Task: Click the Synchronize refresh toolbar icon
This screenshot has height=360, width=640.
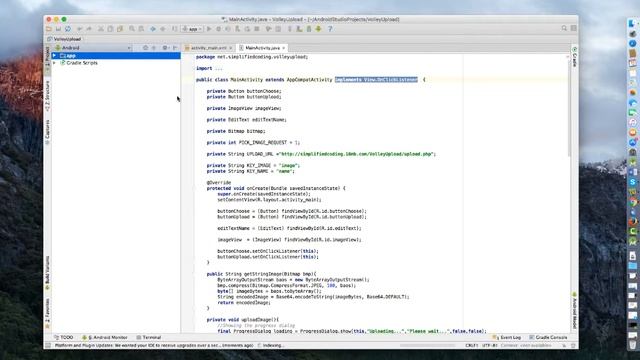Action: pos(68,29)
